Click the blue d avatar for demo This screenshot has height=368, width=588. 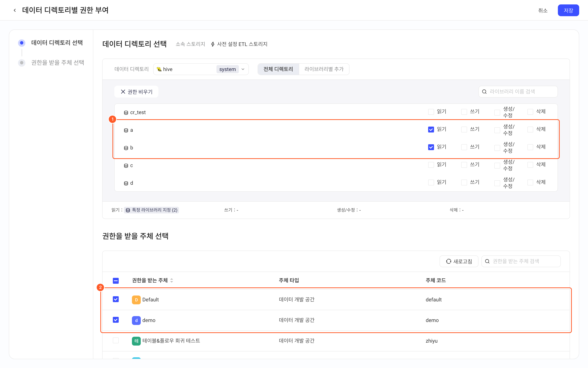coord(136,320)
